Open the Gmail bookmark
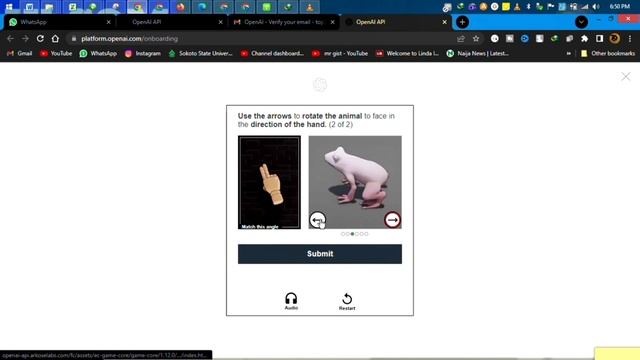 click(x=20, y=53)
